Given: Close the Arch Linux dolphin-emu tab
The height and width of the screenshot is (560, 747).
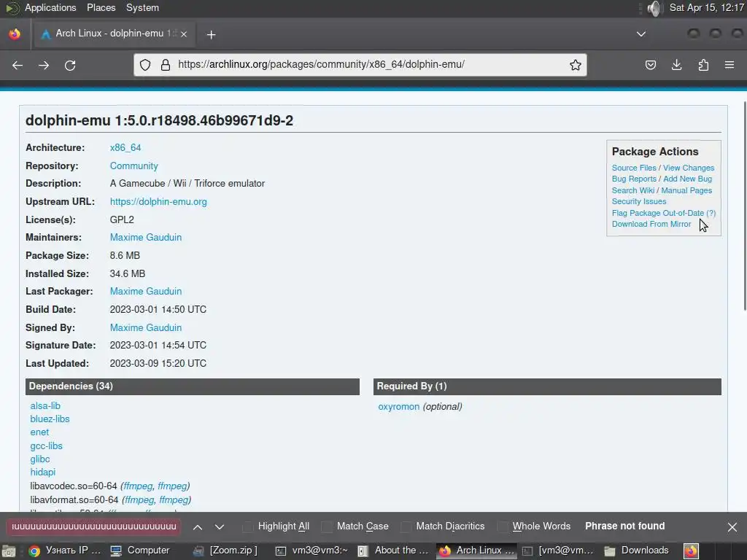Looking at the screenshot, I should pos(184,34).
